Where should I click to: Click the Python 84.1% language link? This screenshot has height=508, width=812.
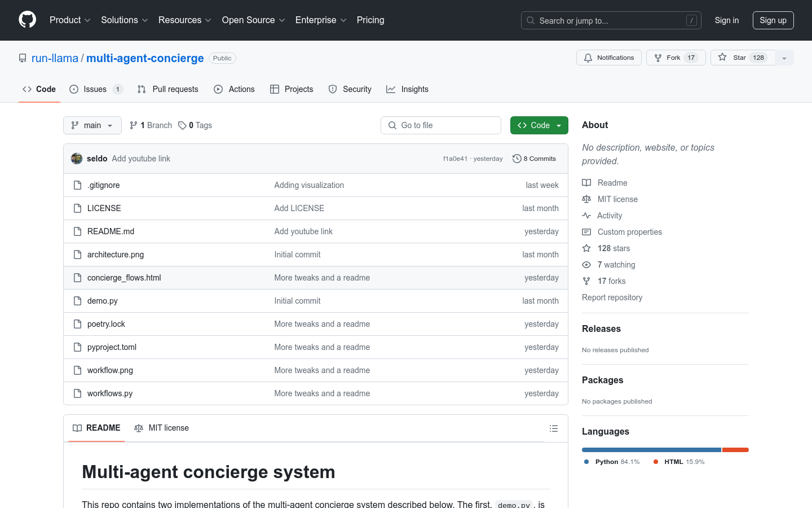click(612, 462)
